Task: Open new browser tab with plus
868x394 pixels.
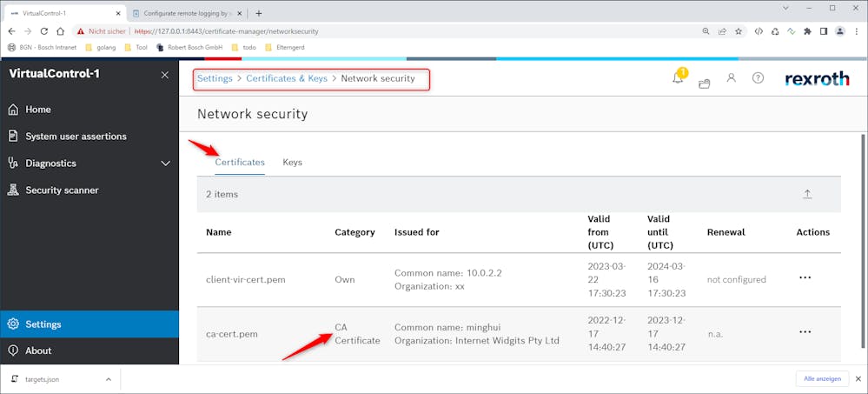Action: click(x=259, y=13)
